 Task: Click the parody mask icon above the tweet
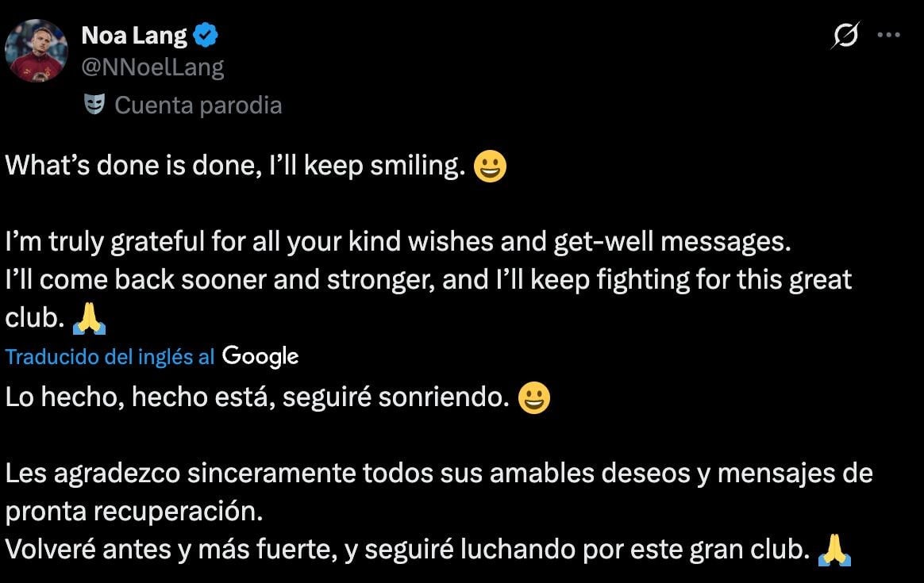(x=94, y=103)
